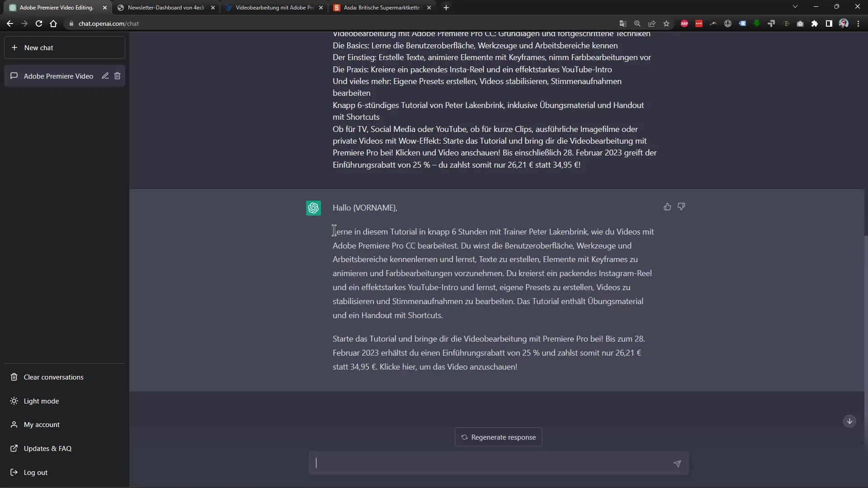This screenshot has height=488, width=868.
Task: Click the thumbs up icon on response
Action: point(667,206)
